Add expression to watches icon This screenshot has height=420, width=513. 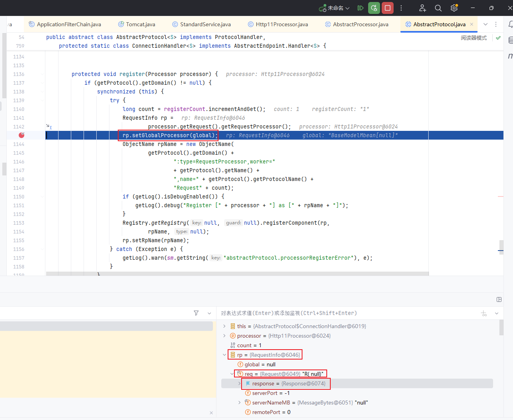pyautogui.click(x=484, y=313)
